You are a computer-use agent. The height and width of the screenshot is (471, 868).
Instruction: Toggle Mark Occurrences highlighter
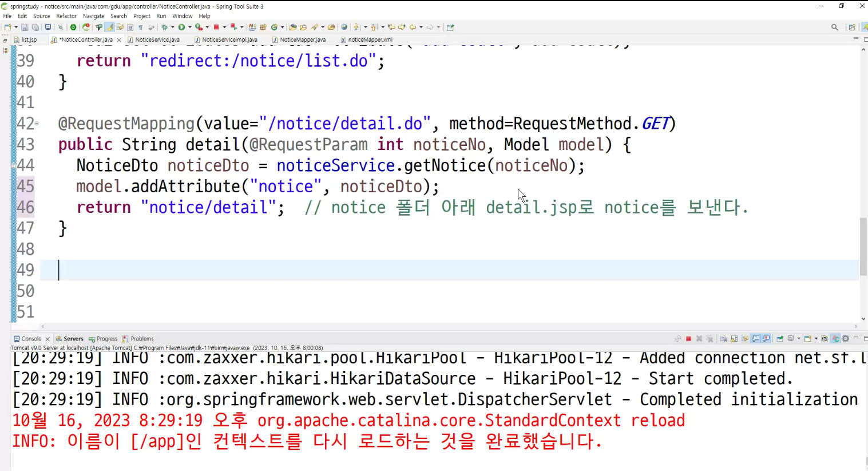(x=109, y=27)
